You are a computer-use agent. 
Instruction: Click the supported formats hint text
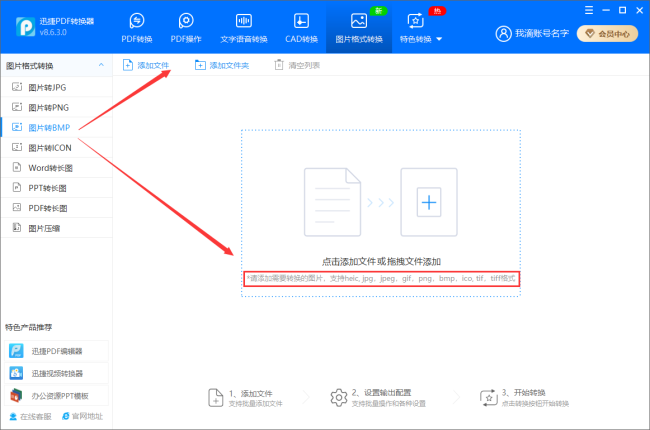[x=381, y=278]
